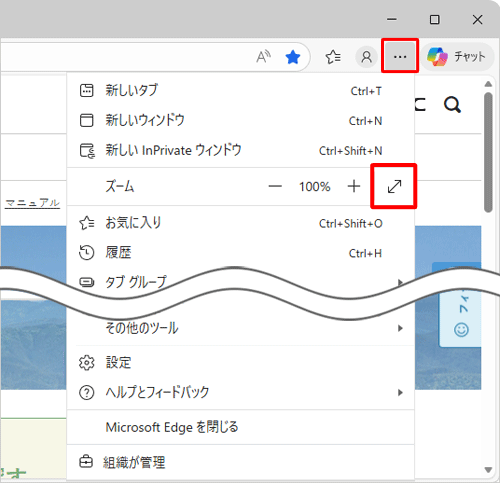Toggle the blue favorite star icon

click(293, 57)
